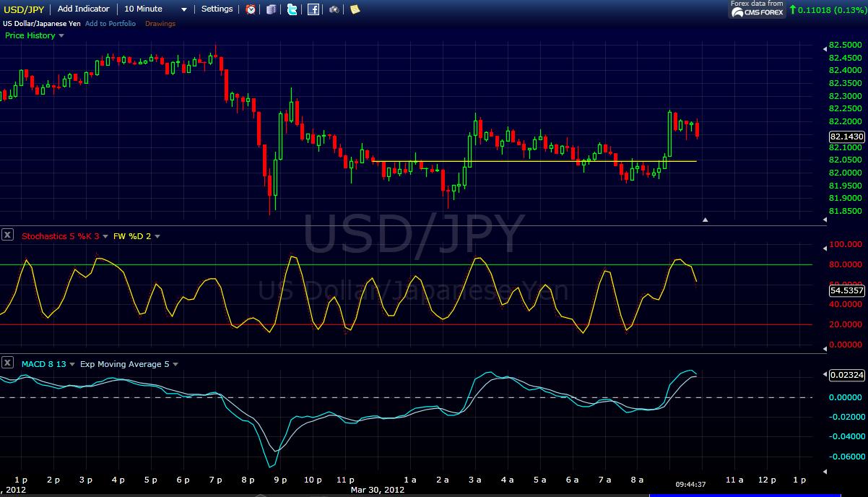The image size is (868, 497).
Task: Click the 20.0000 stochastic axis label
Action: [x=846, y=325]
